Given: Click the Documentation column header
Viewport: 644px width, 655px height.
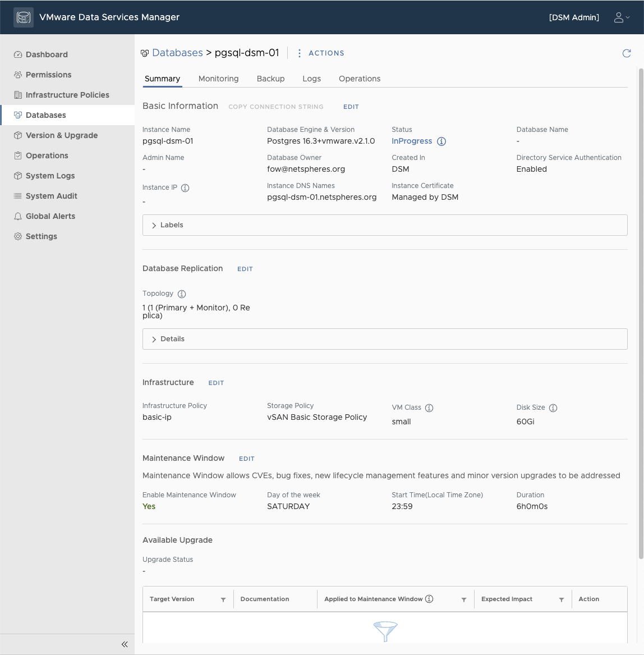Looking at the screenshot, I should (265, 599).
